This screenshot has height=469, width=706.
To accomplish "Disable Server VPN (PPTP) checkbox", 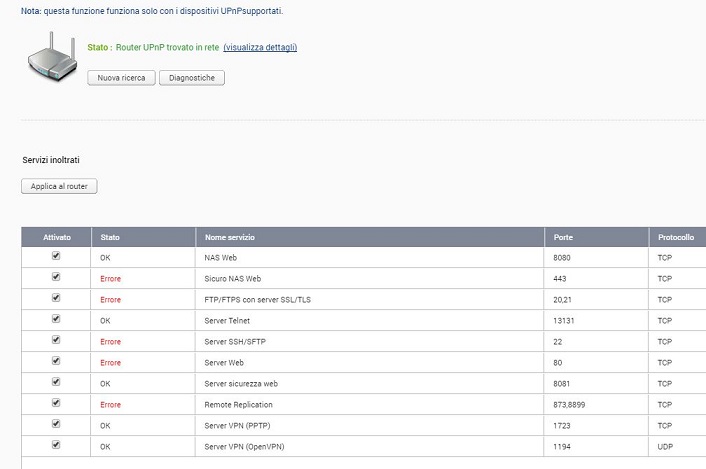I will pos(56,424).
